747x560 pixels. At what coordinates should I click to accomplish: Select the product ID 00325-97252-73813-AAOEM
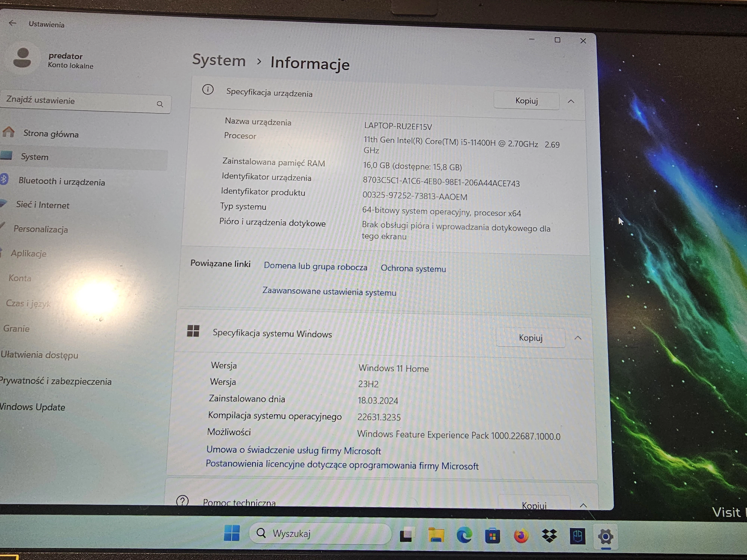(x=415, y=196)
